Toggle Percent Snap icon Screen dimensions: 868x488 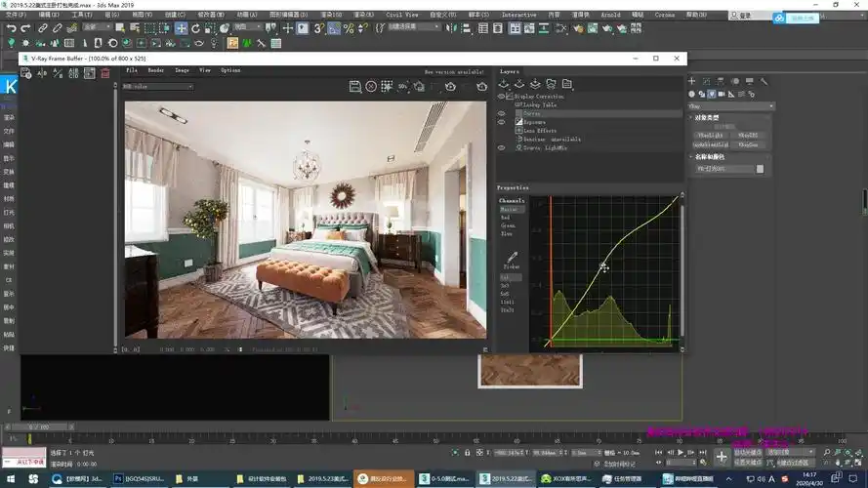349,27
